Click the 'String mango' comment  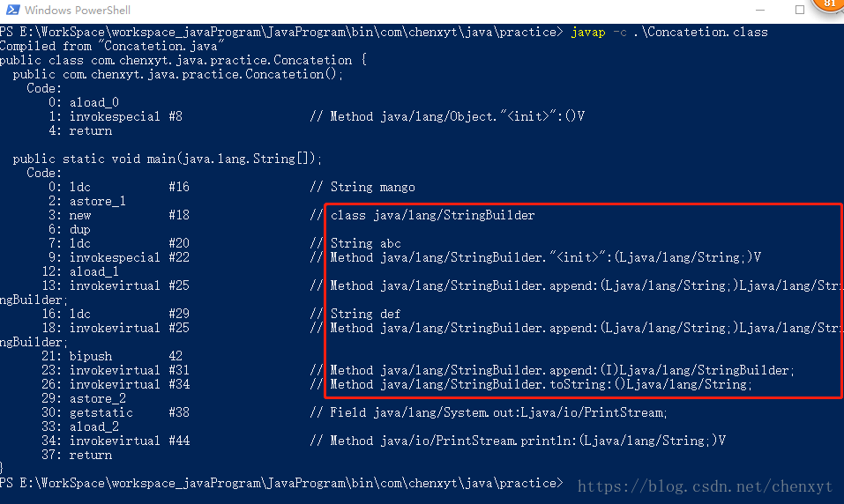click(x=372, y=187)
